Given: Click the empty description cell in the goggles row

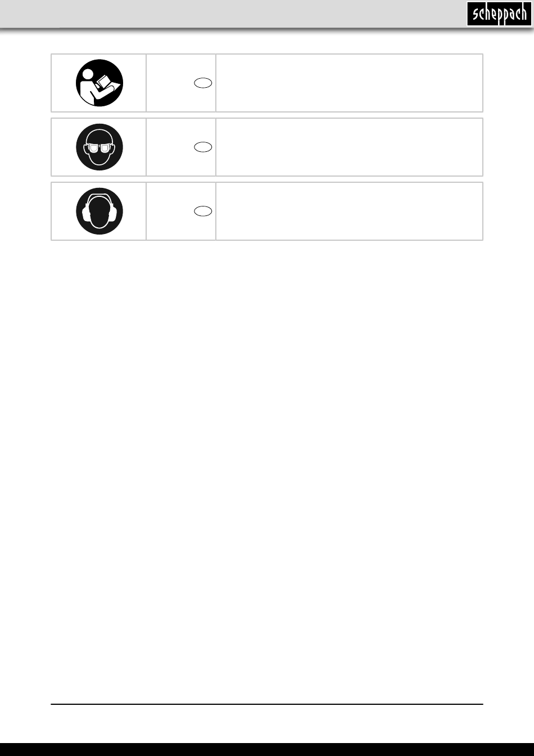Looking at the screenshot, I should 349,147.
